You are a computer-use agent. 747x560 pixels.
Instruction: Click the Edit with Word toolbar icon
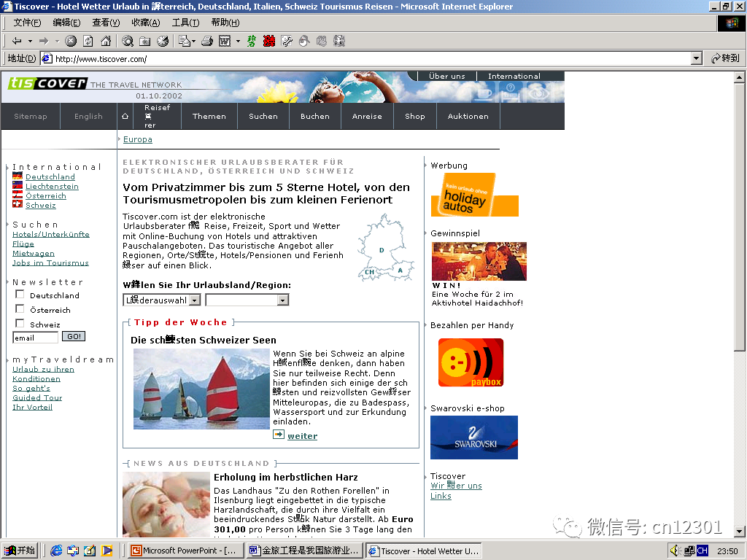pos(225,42)
